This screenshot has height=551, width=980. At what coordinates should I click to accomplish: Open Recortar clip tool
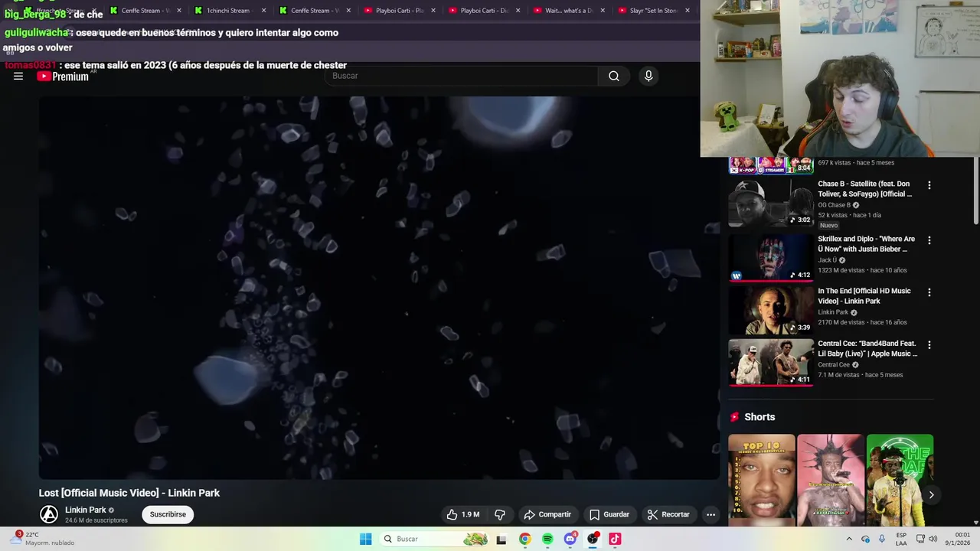pyautogui.click(x=668, y=514)
